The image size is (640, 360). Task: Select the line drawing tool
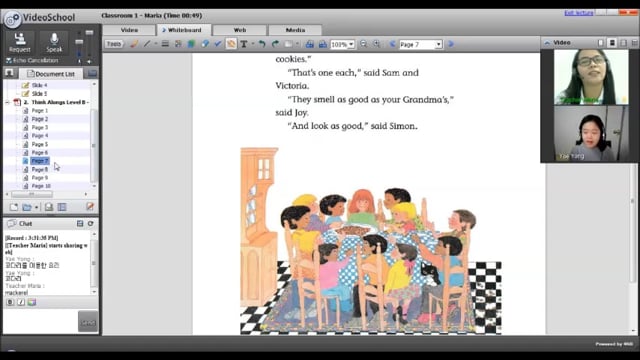tap(147, 44)
